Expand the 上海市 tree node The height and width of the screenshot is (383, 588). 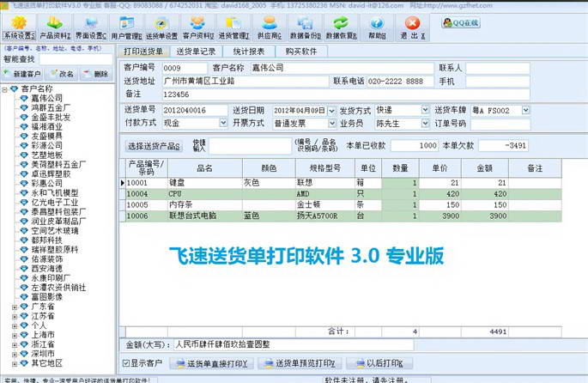pos(15,336)
